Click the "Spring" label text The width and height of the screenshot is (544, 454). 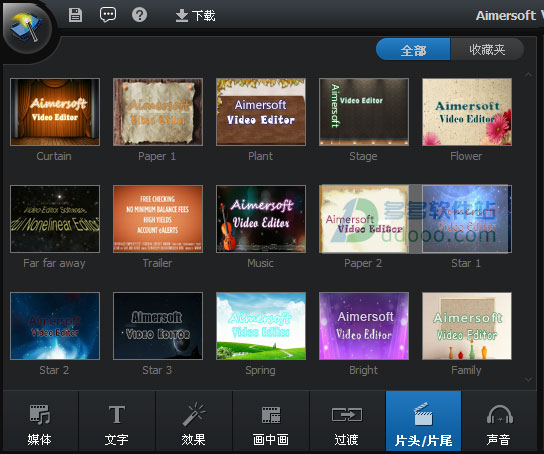tap(260, 370)
